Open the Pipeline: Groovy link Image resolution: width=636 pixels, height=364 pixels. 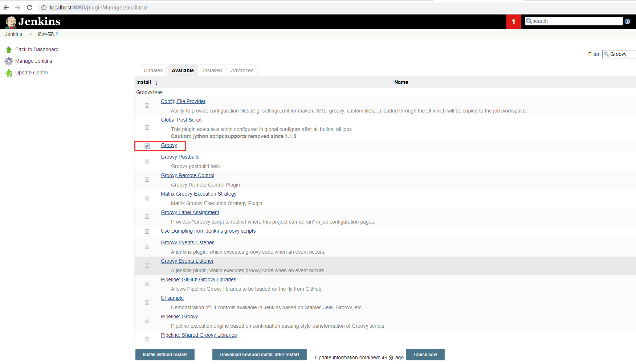[179, 316]
